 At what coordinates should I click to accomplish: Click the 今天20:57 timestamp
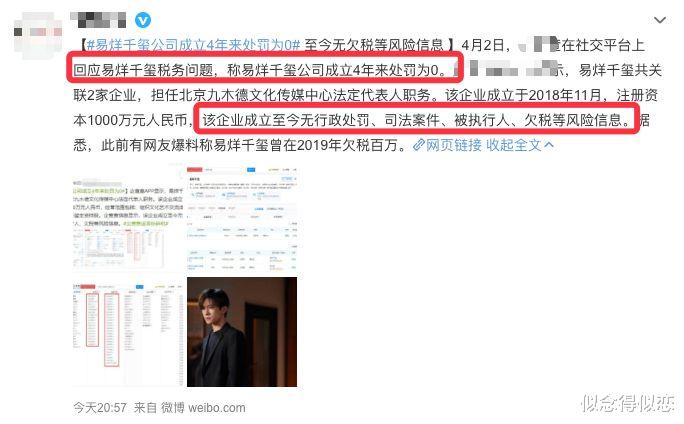point(100,408)
